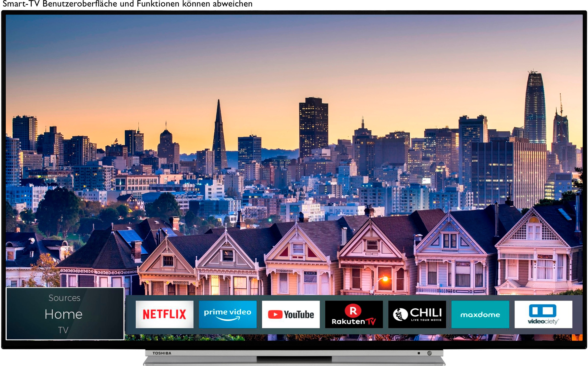The image size is (588, 366).
Task: Select Sources in the side menu
Action: (64, 298)
